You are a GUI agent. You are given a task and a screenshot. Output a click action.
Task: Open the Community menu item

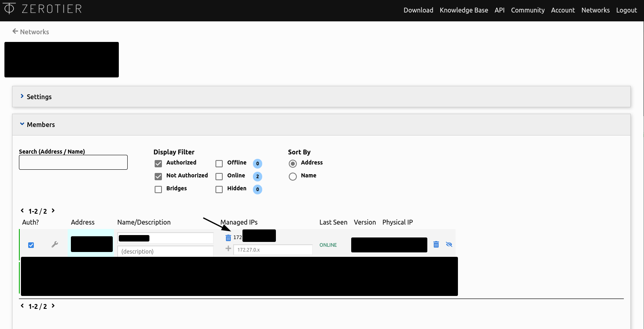click(x=528, y=10)
